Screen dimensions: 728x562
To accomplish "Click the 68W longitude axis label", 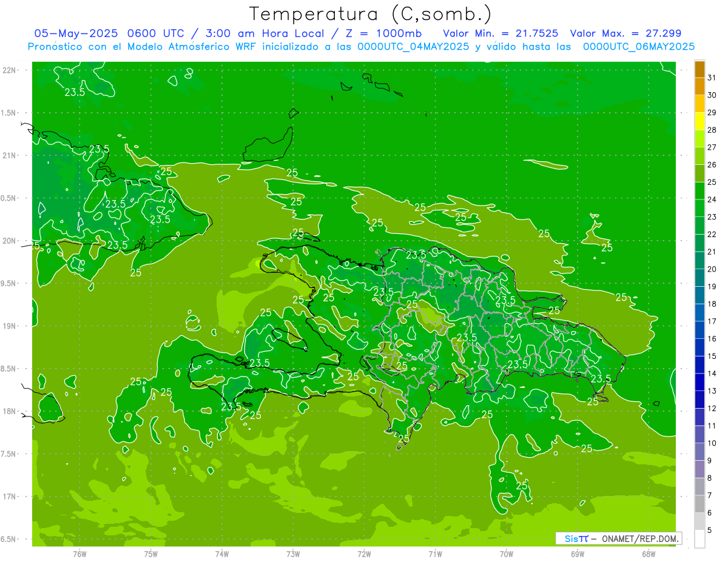I will (x=649, y=554).
